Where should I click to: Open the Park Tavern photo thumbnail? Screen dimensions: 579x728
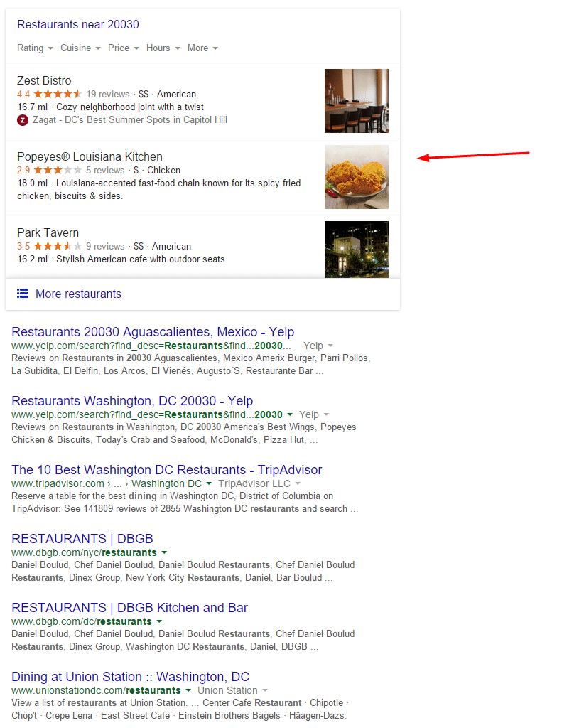pyautogui.click(x=357, y=250)
